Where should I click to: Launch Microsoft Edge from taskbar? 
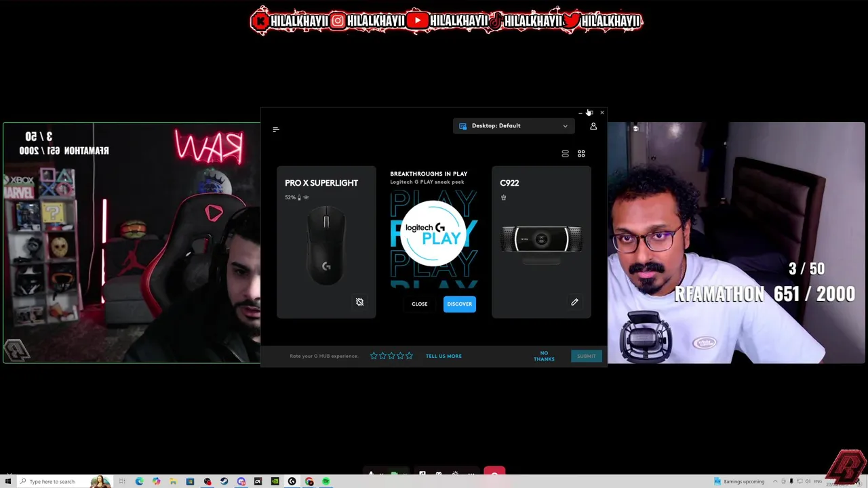click(139, 481)
